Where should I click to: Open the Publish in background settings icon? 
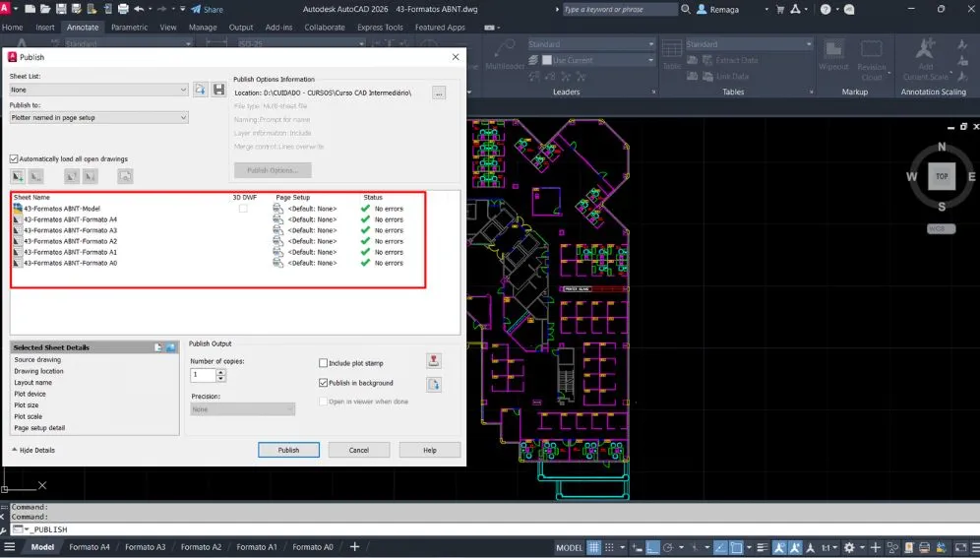click(433, 384)
